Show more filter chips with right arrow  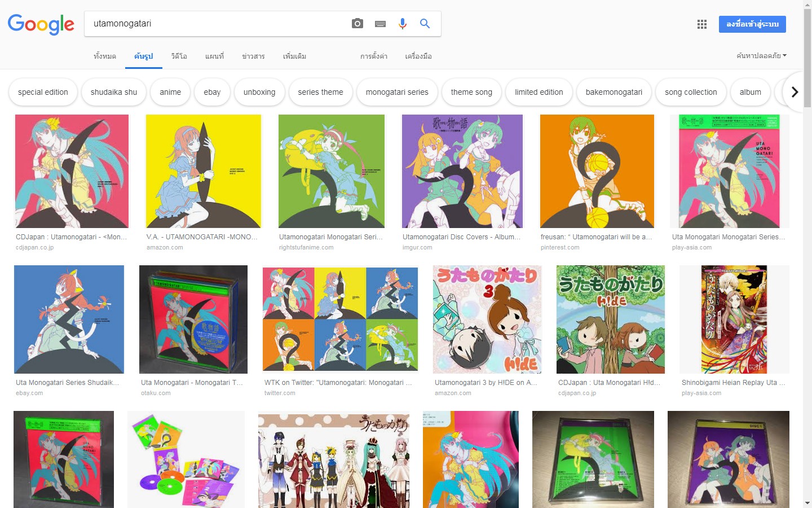click(x=794, y=92)
